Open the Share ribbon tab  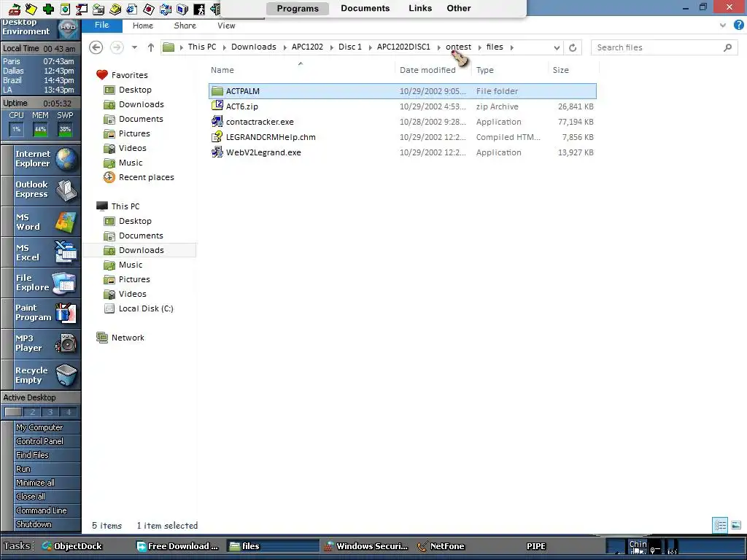tap(185, 26)
